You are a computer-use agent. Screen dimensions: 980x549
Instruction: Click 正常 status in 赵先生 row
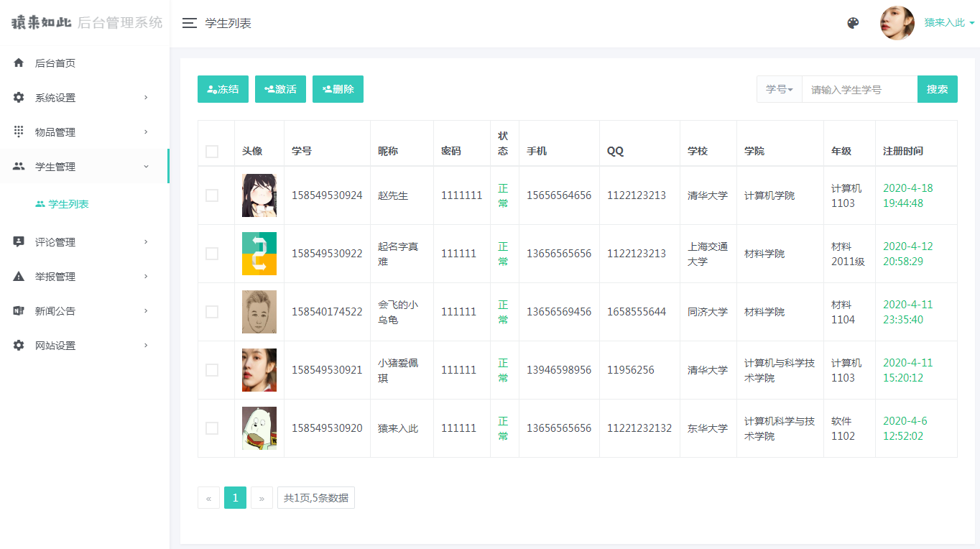503,195
